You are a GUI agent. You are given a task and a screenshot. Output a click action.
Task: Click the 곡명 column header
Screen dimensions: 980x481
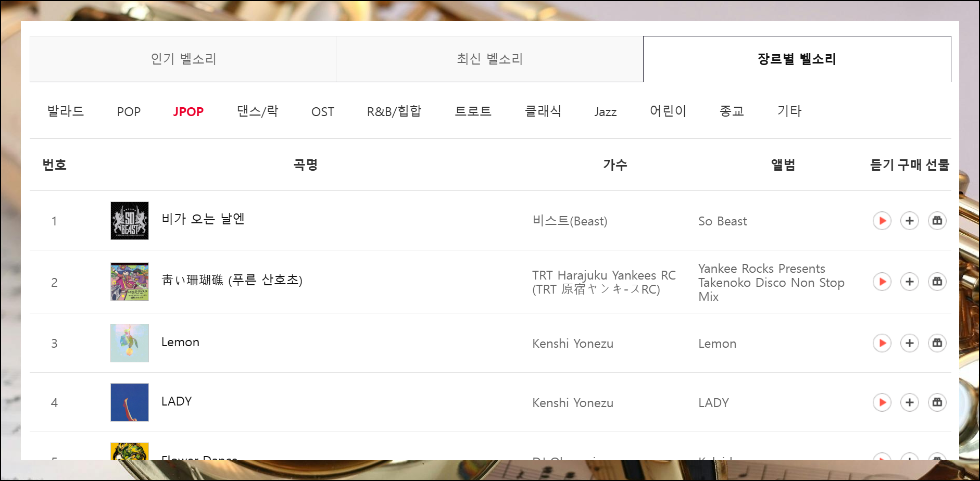pos(306,165)
